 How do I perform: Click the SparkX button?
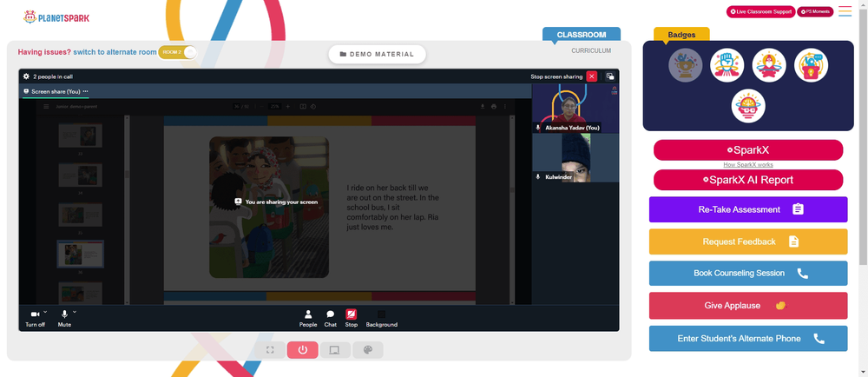point(748,150)
